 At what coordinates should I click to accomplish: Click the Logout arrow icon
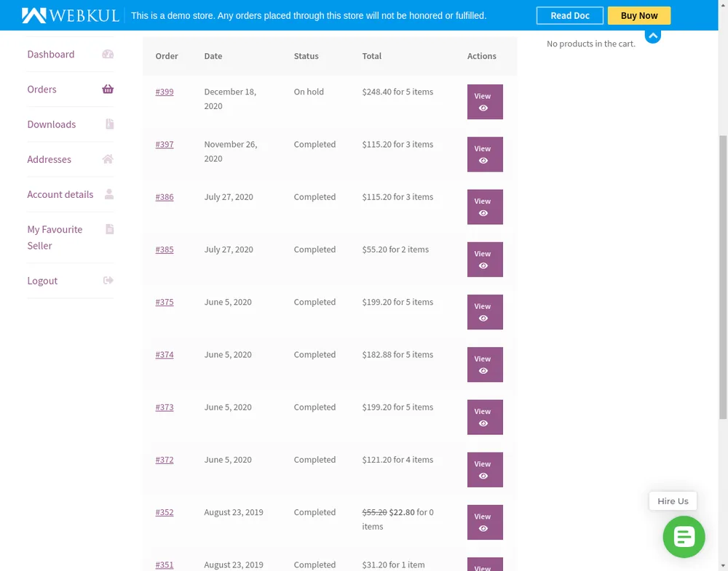point(108,280)
